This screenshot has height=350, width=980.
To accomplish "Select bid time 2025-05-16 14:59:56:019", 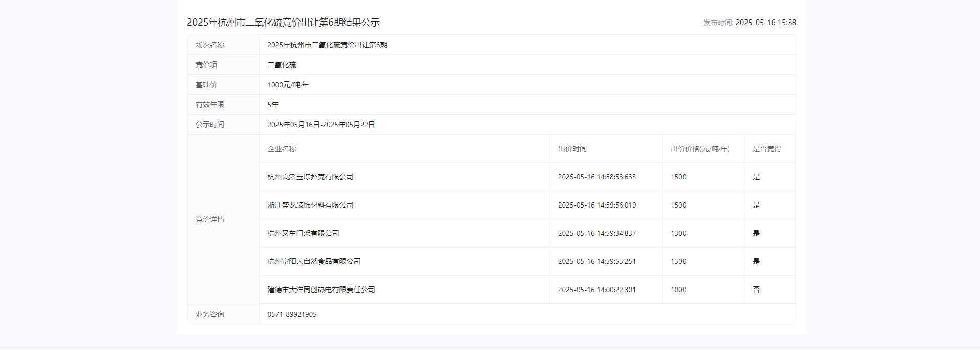I will pyautogui.click(x=597, y=205).
